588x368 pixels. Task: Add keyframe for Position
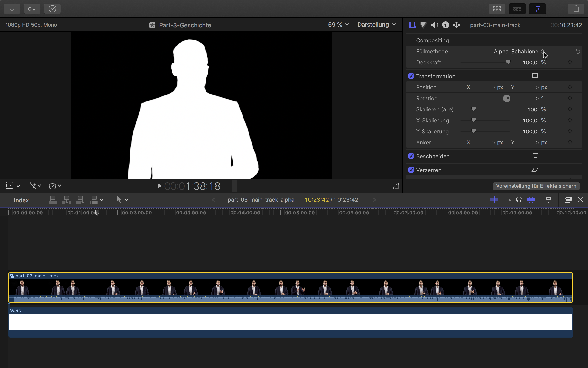coord(570,87)
